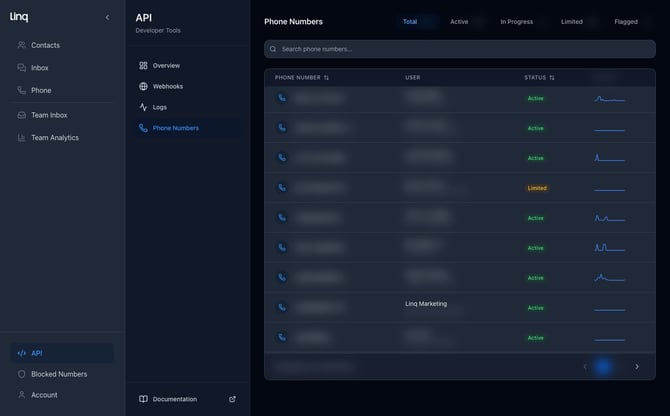670x416 pixels.
Task: Open Blocked Numbers page
Action: click(58, 374)
